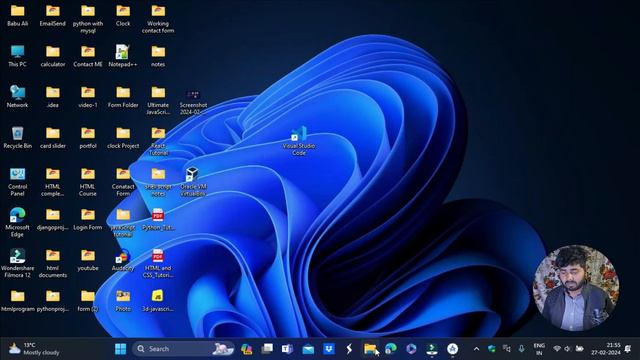Select the djangoproj folder
The width and height of the screenshot is (640, 360).
tap(52, 219)
